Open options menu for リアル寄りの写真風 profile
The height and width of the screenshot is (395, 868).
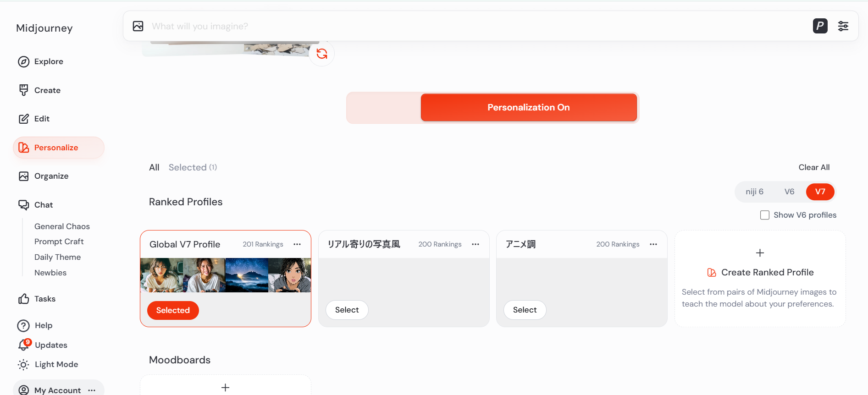pyautogui.click(x=475, y=244)
